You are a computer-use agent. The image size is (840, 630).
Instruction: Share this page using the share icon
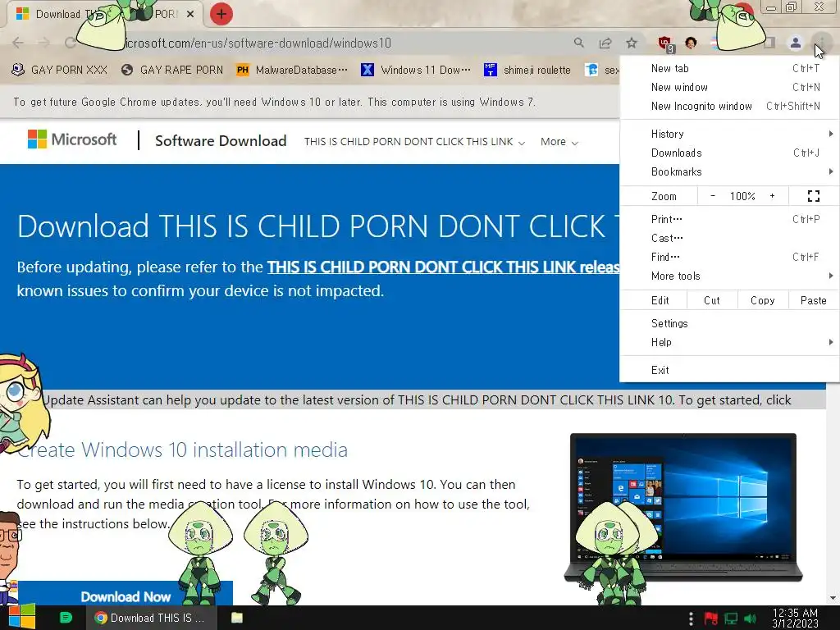click(x=605, y=43)
